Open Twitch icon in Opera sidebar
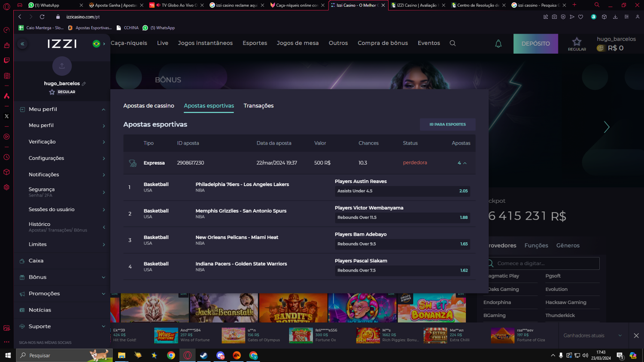The height and width of the screenshot is (362, 644). [x=6, y=60]
